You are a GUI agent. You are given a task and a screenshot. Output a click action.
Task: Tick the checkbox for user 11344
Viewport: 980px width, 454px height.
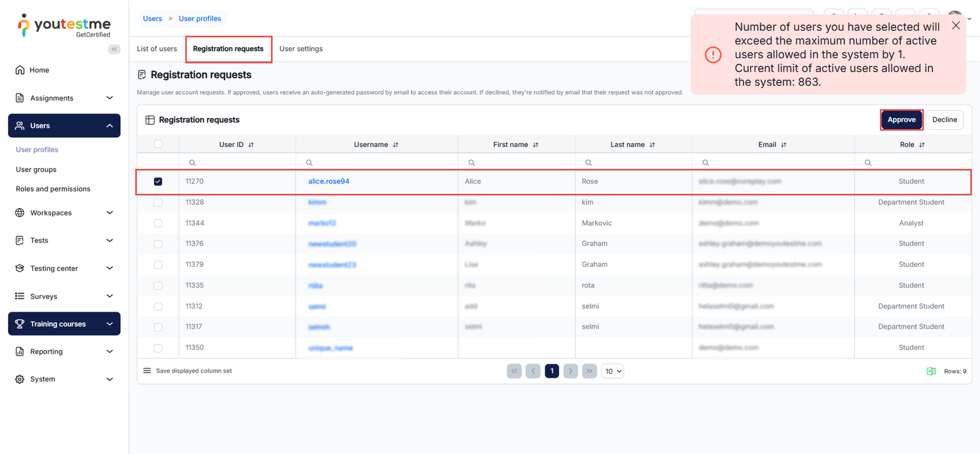[x=158, y=223]
